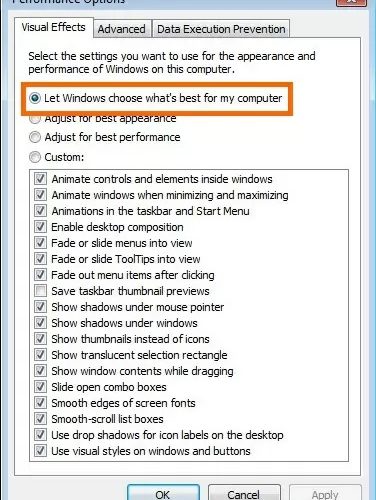This screenshot has height=500, width=376.
Task: Click the OK button
Action: [x=163, y=493]
